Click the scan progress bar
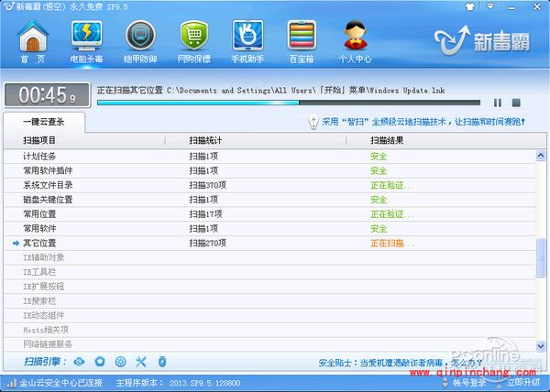This screenshot has height=392, width=550. 289,103
